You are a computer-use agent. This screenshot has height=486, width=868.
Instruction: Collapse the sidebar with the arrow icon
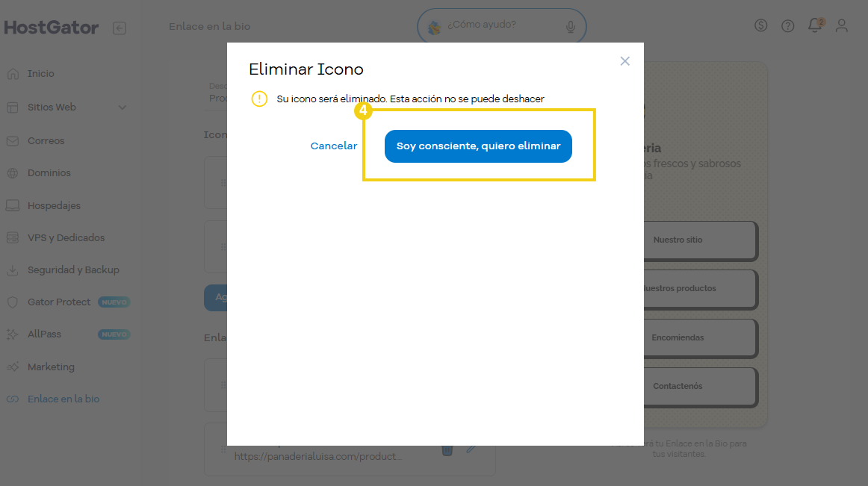point(119,28)
